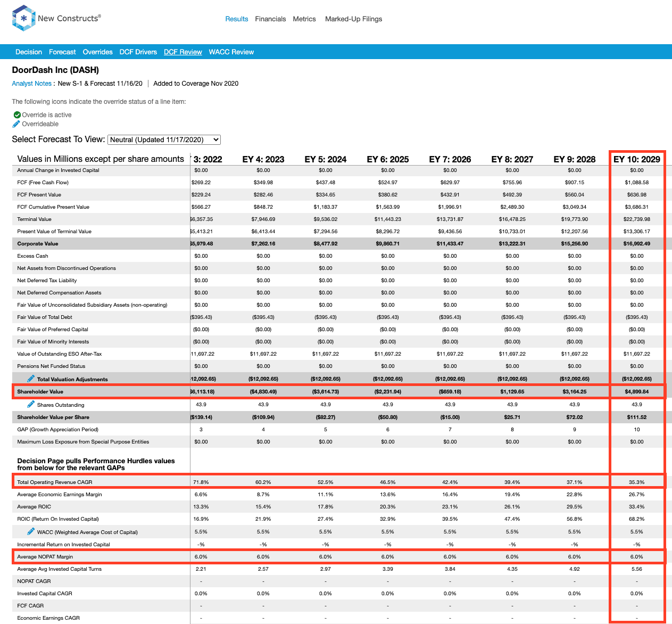Click the EY 6: 2025 column header

pyautogui.click(x=388, y=159)
